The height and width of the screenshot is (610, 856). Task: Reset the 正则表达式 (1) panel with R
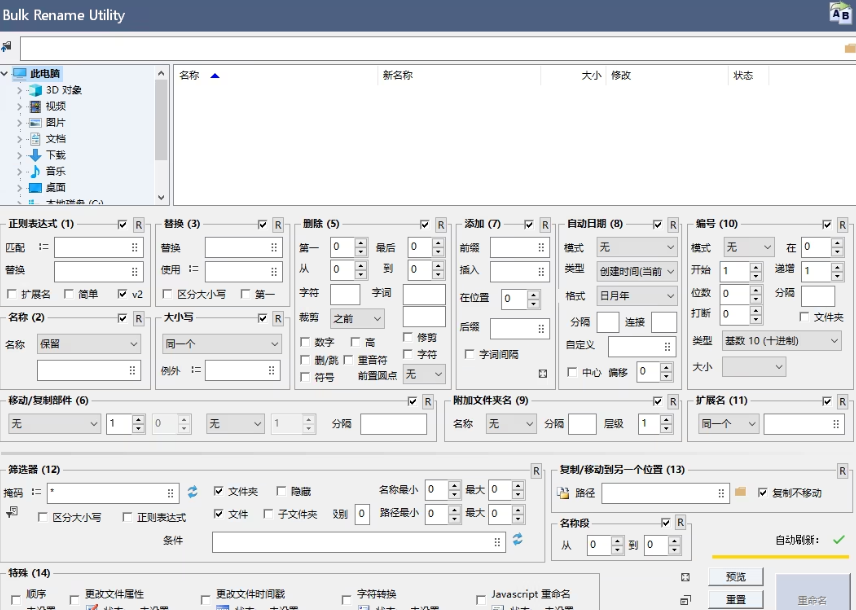[x=139, y=224]
